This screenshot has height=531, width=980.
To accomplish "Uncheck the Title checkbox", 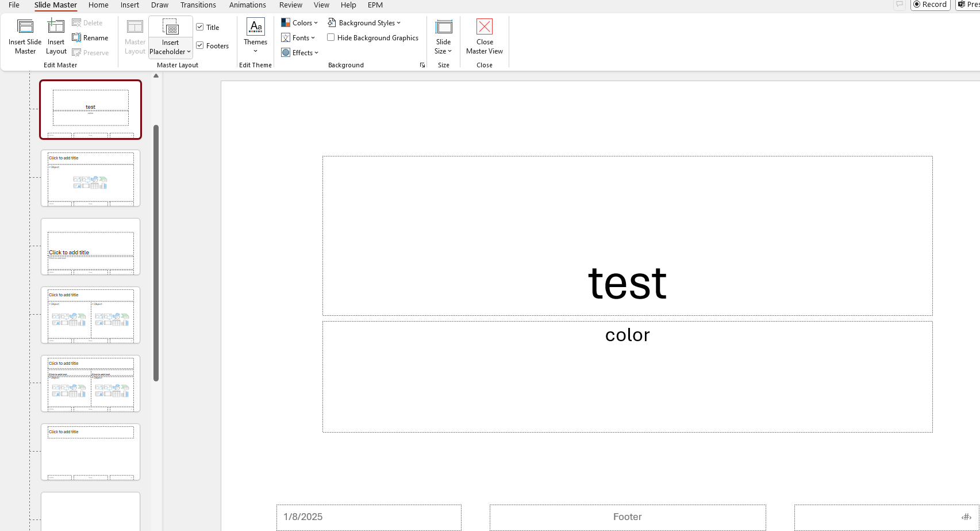I will coord(199,26).
